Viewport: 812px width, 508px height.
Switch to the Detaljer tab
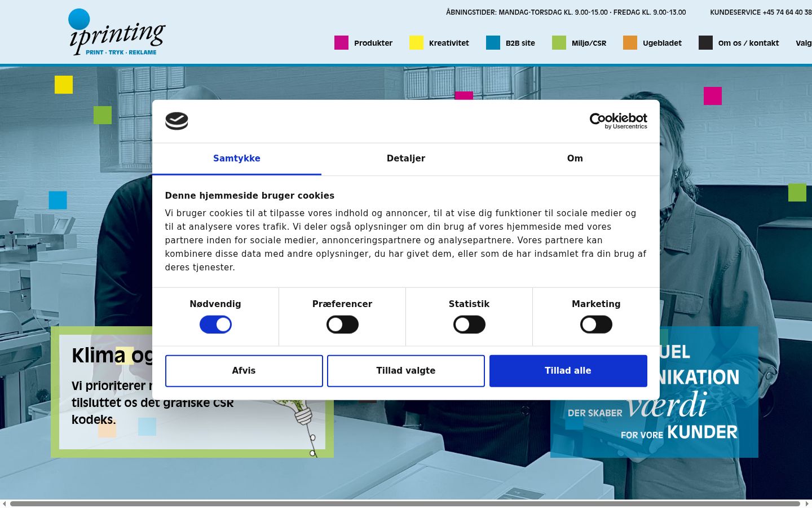[406, 159]
